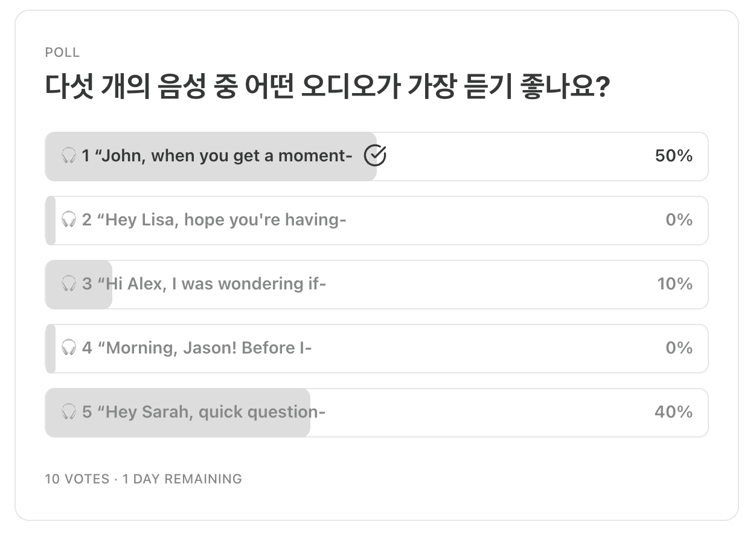Click the "10 VOTES" count text
This screenshot has width=756, height=533.
click(x=77, y=479)
